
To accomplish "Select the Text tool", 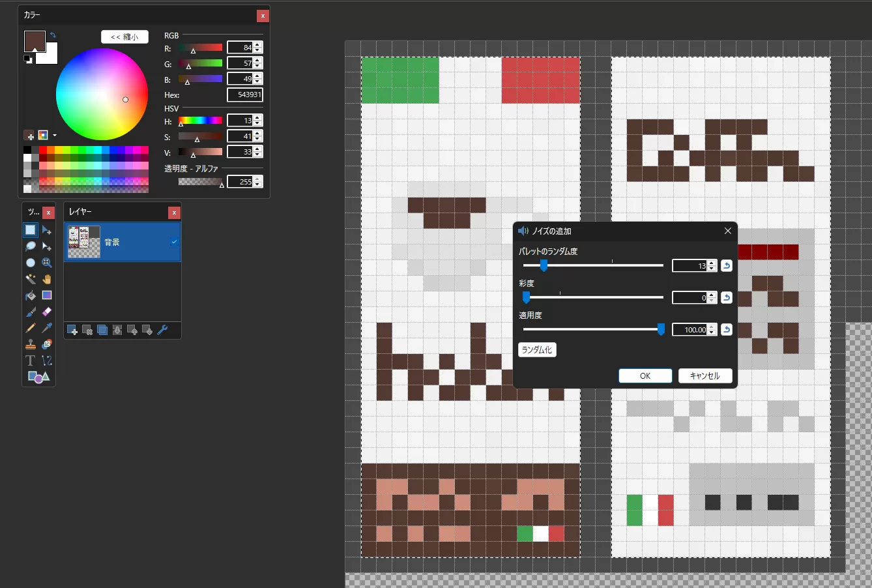I will click(31, 360).
